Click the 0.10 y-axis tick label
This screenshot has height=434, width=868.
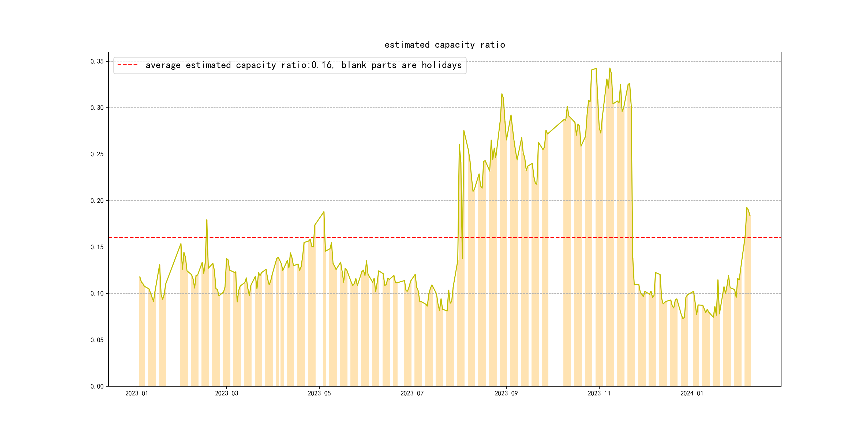(97, 294)
